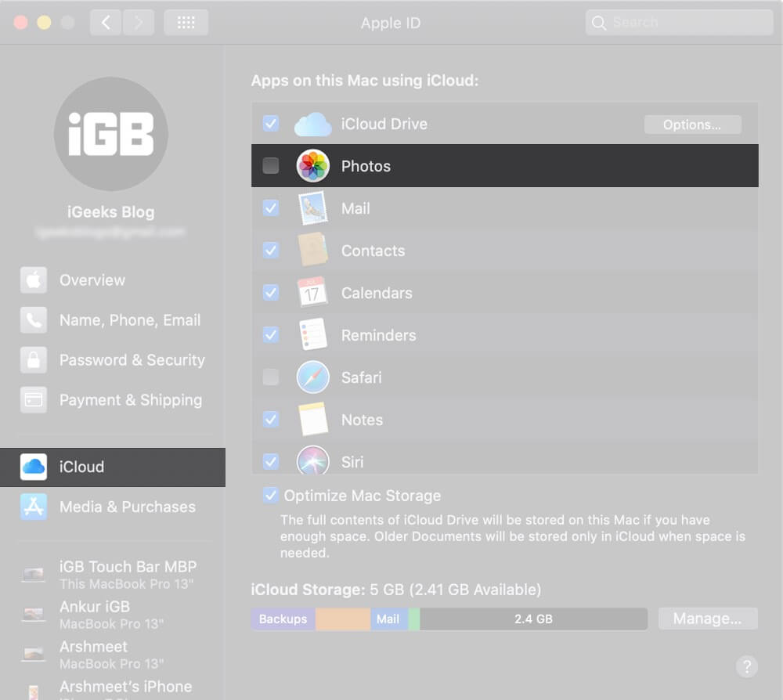Click the Photos label text
The image size is (783, 700).
(366, 166)
